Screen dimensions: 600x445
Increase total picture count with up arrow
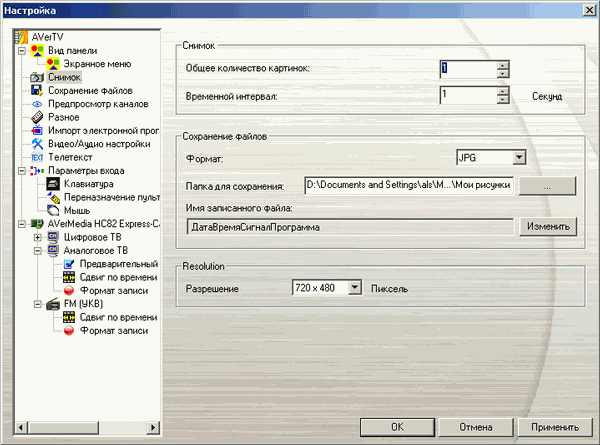[503, 63]
